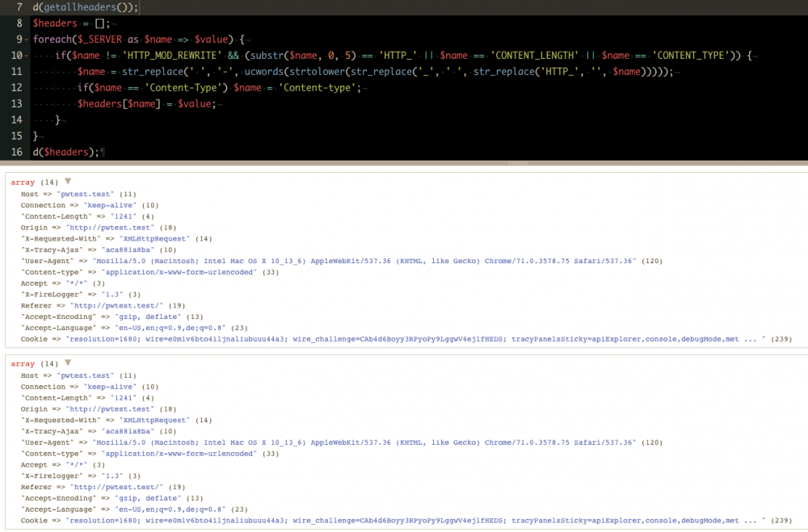Click the 'HTTP_MOD_REWRITE' string in the code
Image resolution: width=808 pixels, height=532 pixels.
[164, 56]
